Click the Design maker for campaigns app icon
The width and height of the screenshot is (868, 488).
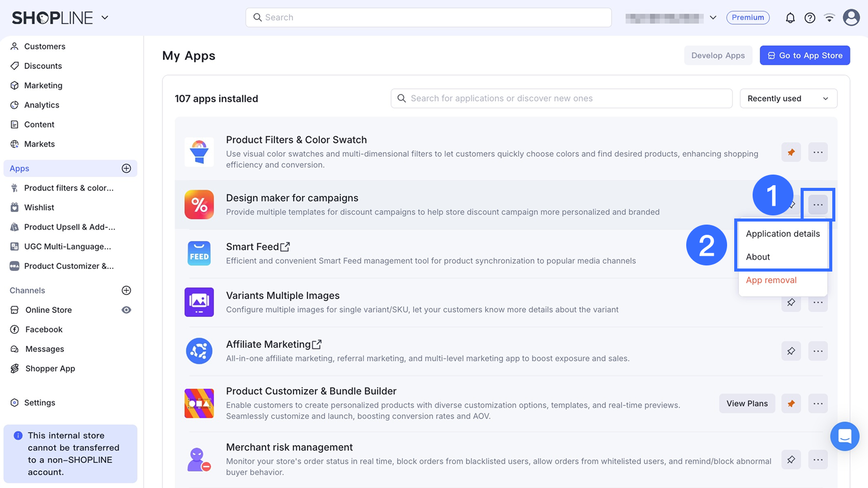coord(199,205)
